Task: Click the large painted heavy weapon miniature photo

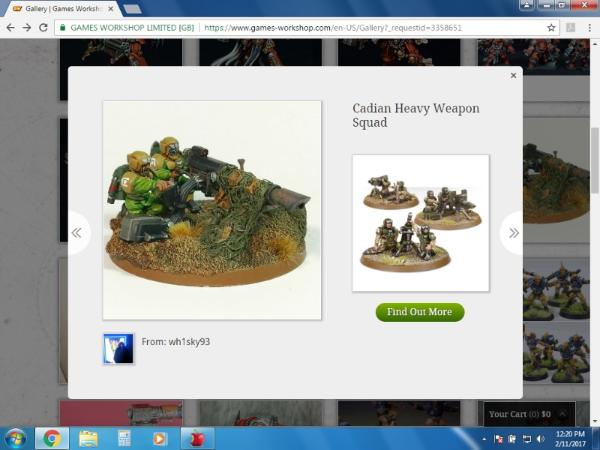Action: [x=212, y=210]
